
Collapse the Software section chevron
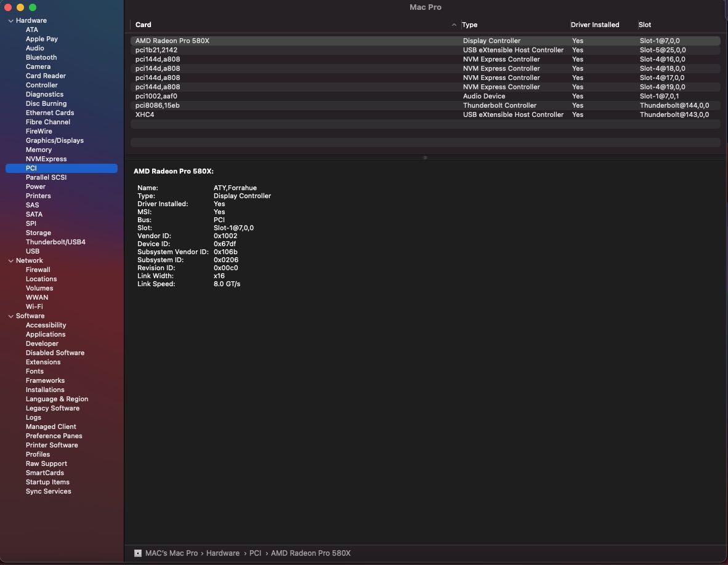coord(10,316)
